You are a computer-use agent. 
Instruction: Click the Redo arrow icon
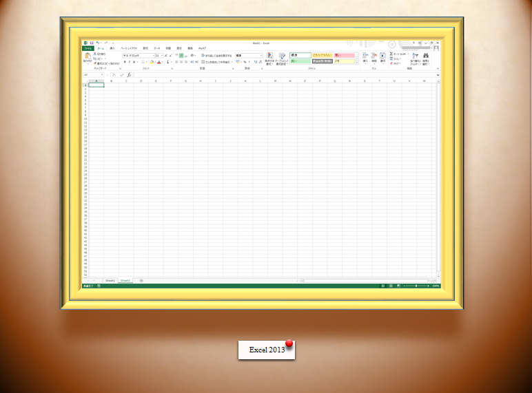coord(106,43)
